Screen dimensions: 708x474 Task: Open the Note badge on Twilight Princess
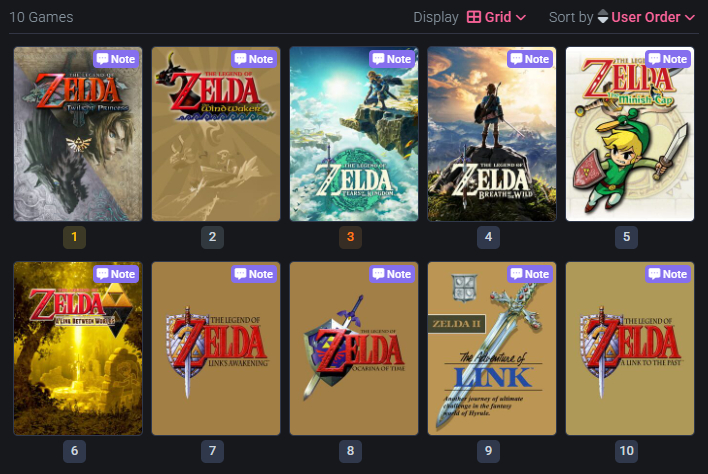pos(116,59)
